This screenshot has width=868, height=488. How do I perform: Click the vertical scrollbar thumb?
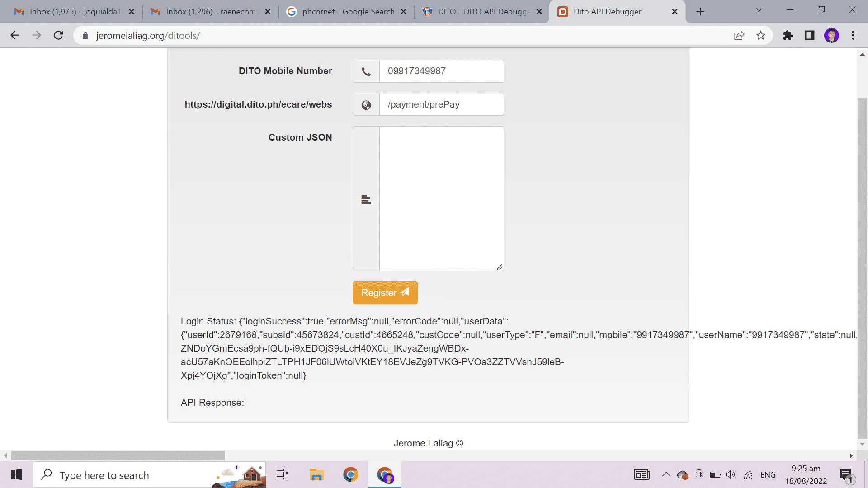[862, 267]
